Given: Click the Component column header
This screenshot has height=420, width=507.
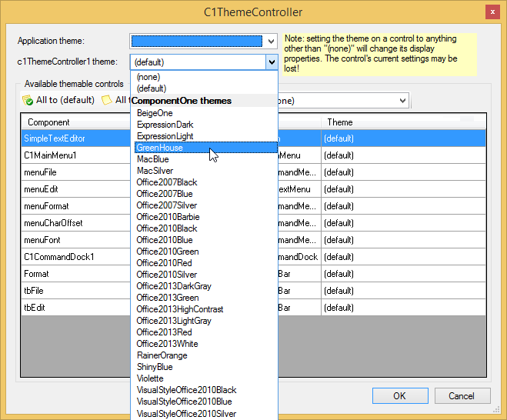Looking at the screenshot, I should coord(74,122).
